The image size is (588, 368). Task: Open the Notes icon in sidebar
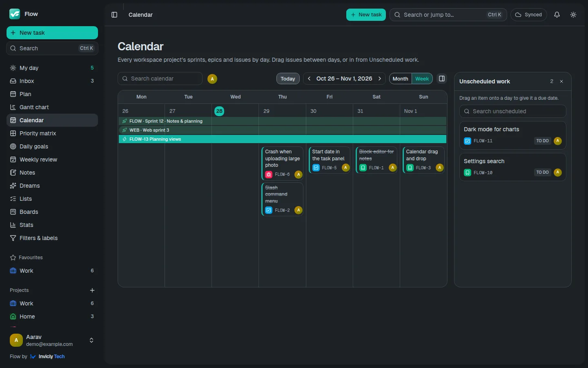pyautogui.click(x=13, y=173)
